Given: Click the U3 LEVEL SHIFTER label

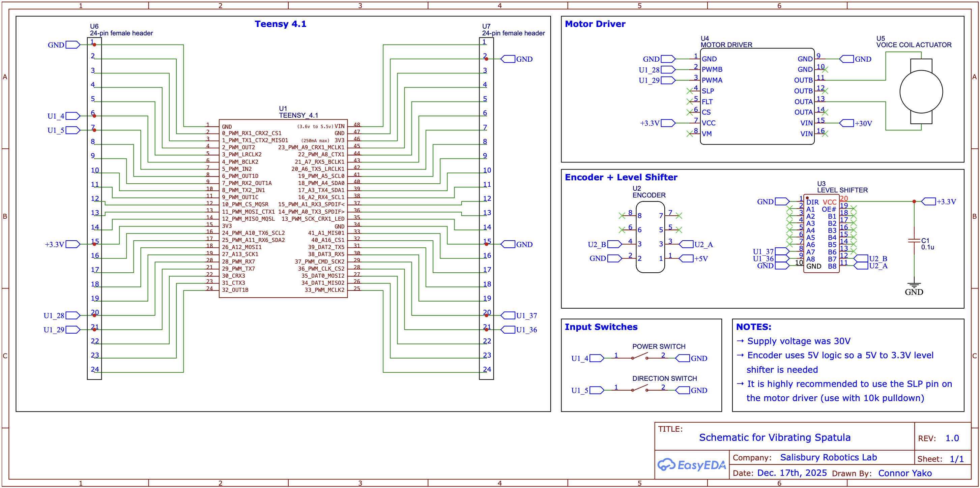Looking at the screenshot, I should pos(842,190).
